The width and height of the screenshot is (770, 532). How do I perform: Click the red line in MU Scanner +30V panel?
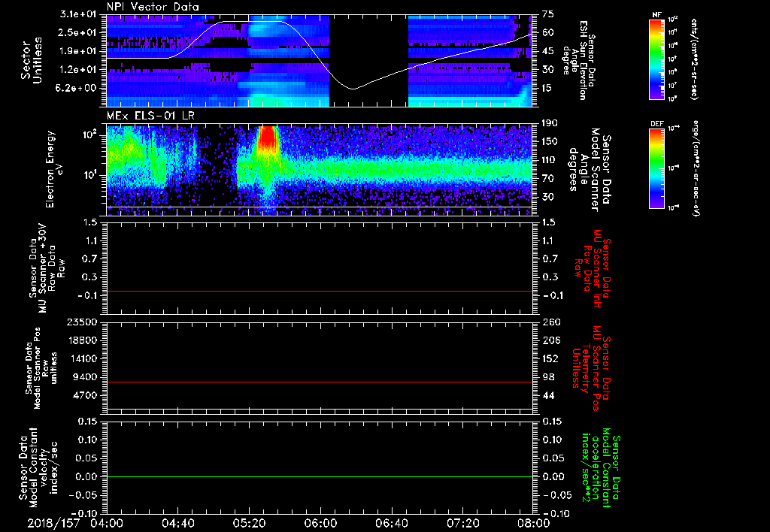pyautogui.click(x=320, y=291)
